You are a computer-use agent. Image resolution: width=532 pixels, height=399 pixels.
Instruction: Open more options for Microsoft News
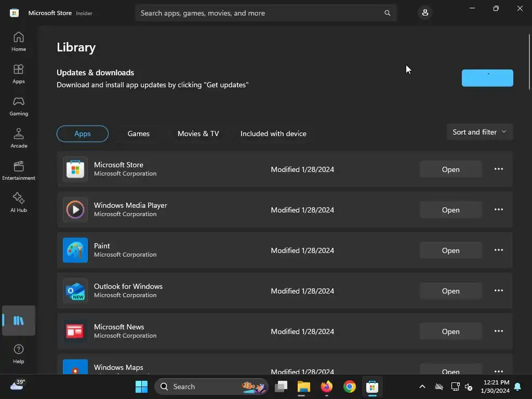click(498, 331)
